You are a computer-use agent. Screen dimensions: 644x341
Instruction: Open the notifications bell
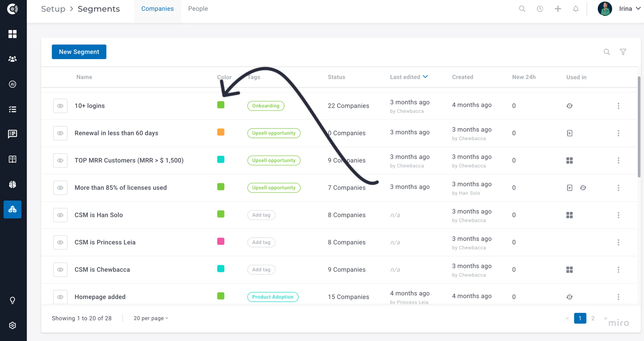pyautogui.click(x=576, y=9)
